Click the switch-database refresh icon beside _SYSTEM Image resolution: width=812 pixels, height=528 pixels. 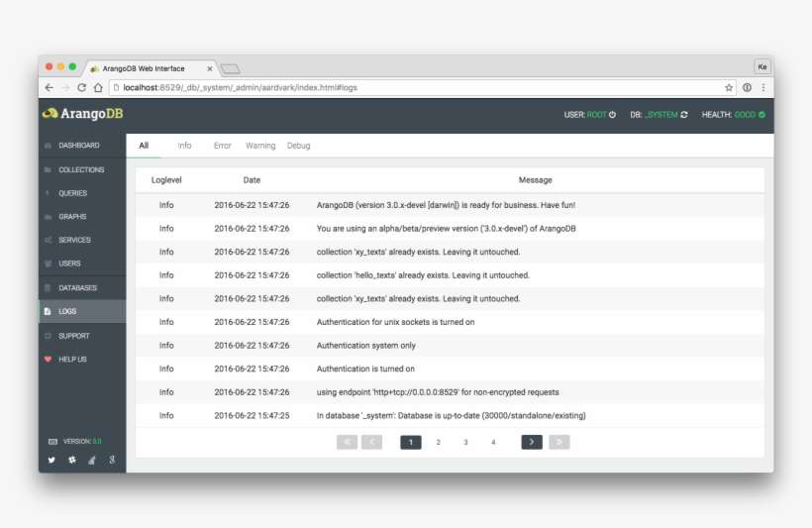click(x=684, y=115)
